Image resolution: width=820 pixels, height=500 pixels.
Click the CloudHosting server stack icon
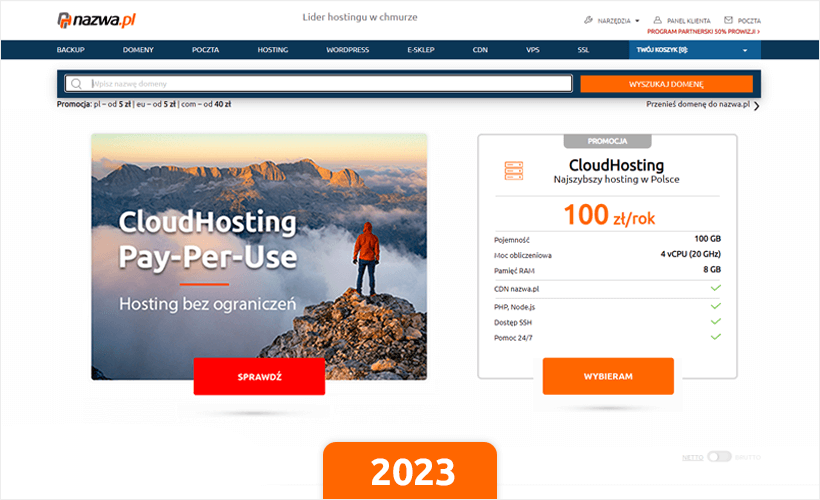[x=514, y=171]
